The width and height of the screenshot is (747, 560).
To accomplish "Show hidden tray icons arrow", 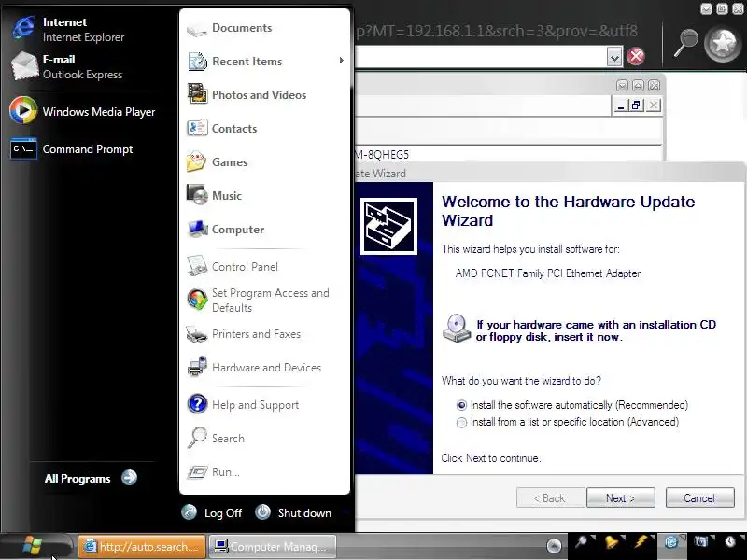I will (554, 546).
